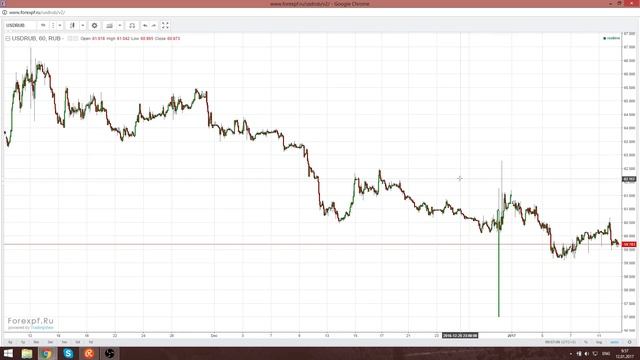
Task: Redo chart action arrow
Action: [x=154, y=25]
